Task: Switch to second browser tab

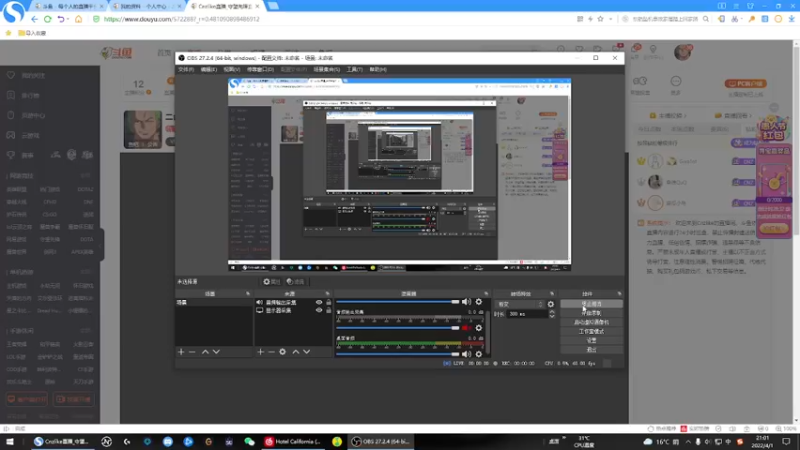Action: point(147,6)
